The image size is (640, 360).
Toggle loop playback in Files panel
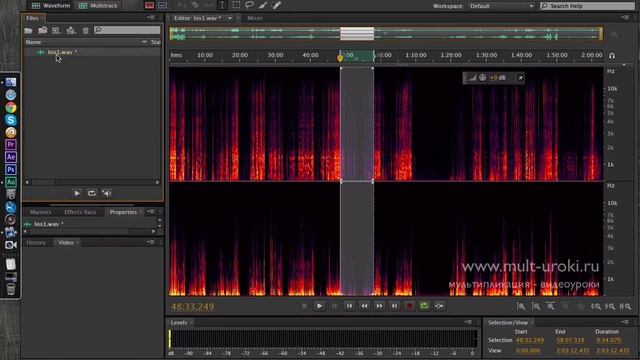(92, 193)
